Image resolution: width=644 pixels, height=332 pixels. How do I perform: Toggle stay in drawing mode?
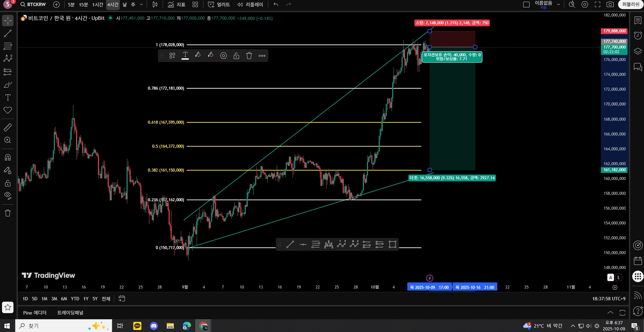coord(8,170)
